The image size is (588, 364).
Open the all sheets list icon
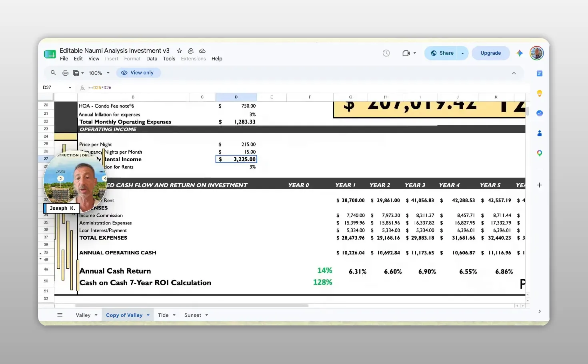click(x=60, y=315)
